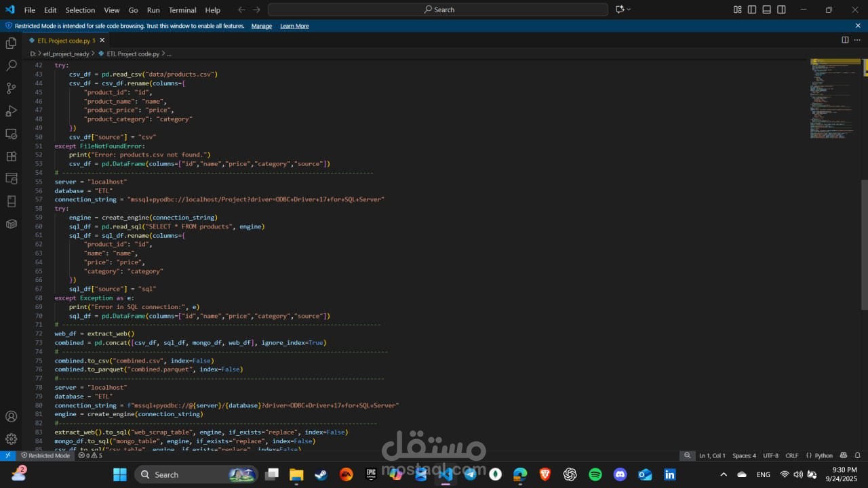The image size is (868, 488).
Task: Open Discord from the taskbar
Action: point(620,474)
